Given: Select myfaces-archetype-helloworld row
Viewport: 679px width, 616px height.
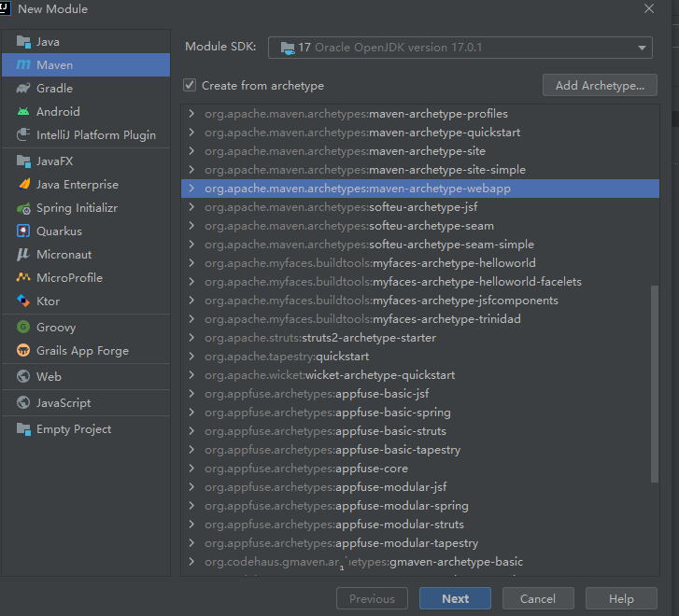Looking at the screenshot, I should [420, 263].
